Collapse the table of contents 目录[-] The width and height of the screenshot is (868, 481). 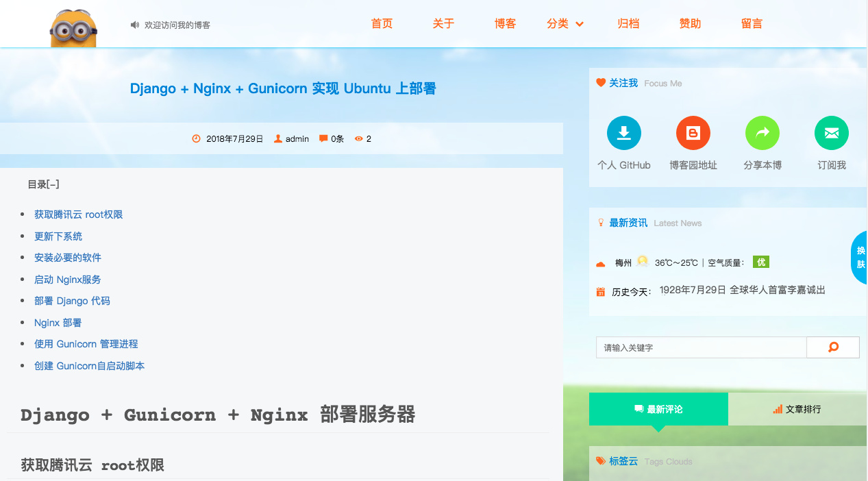click(x=43, y=184)
